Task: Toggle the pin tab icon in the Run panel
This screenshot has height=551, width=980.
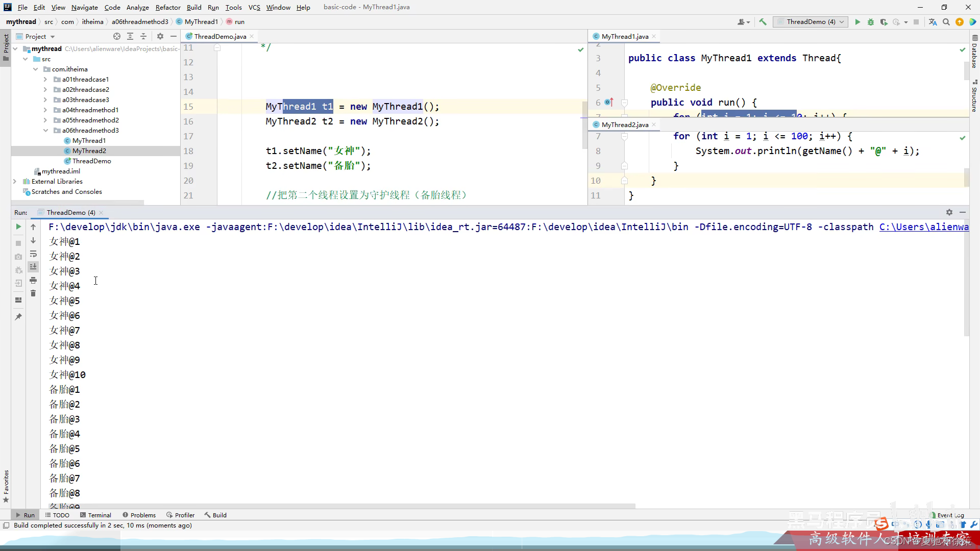Action: pyautogui.click(x=18, y=317)
